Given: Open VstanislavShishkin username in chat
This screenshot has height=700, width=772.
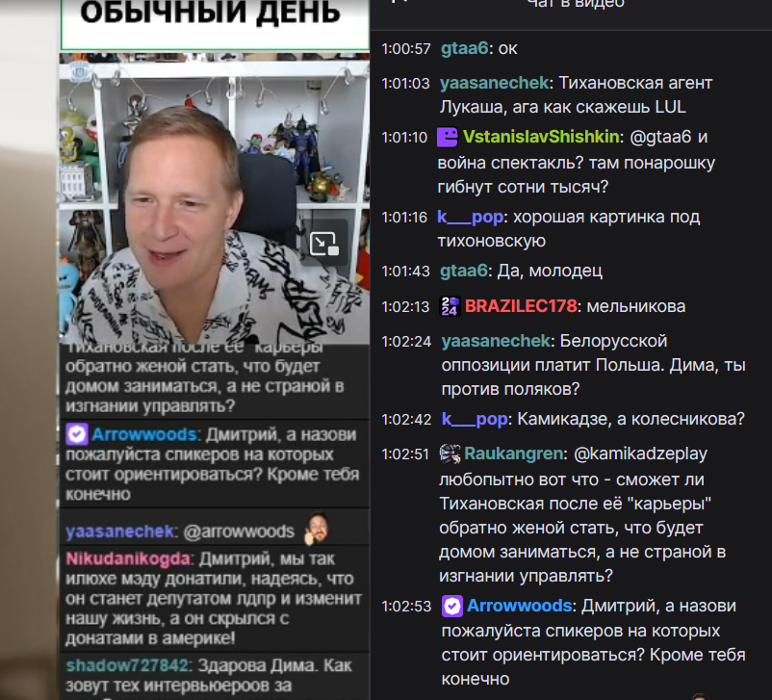Looking at the screenshot, I should pos(541,137).
